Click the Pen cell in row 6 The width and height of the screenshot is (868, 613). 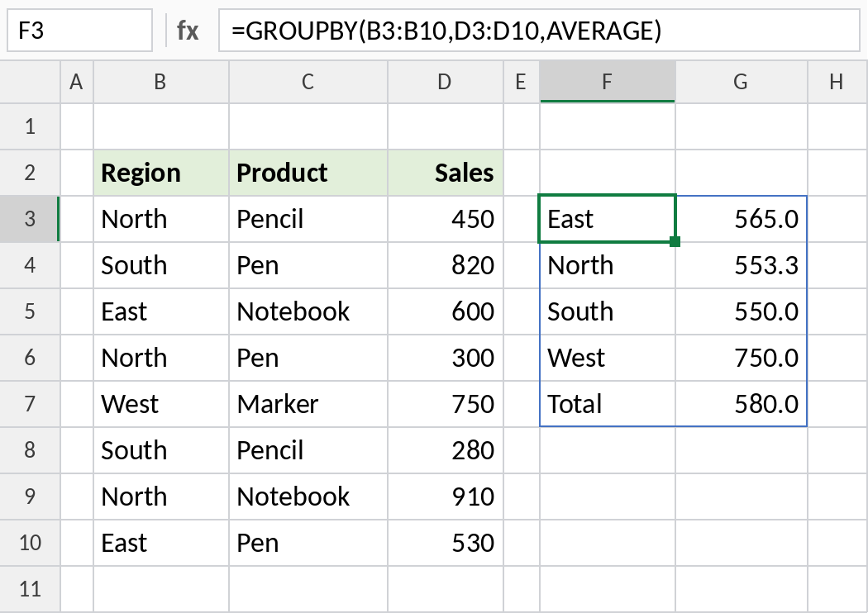308,358
